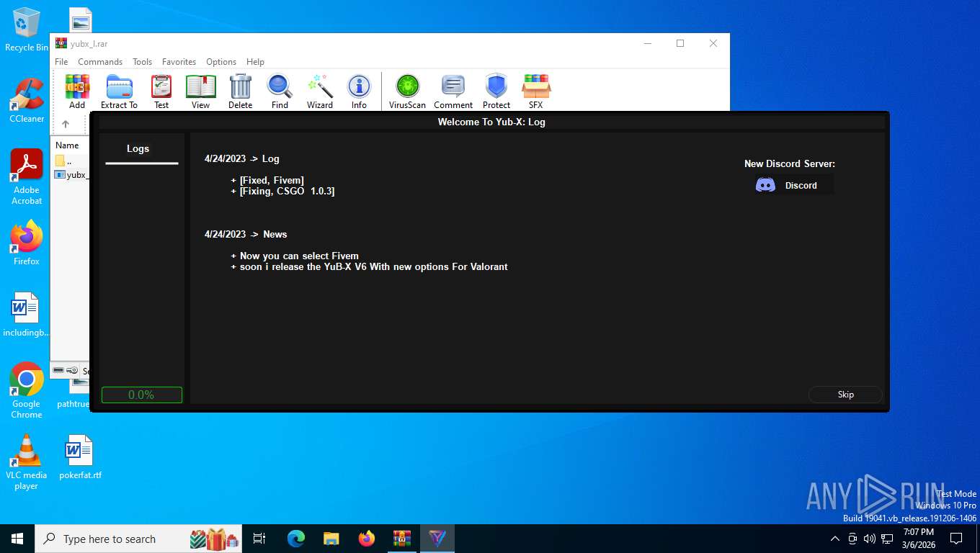Viewport: 980px width, 553px height.
Task: Click the taskbar search box
Action: (138, 539)
